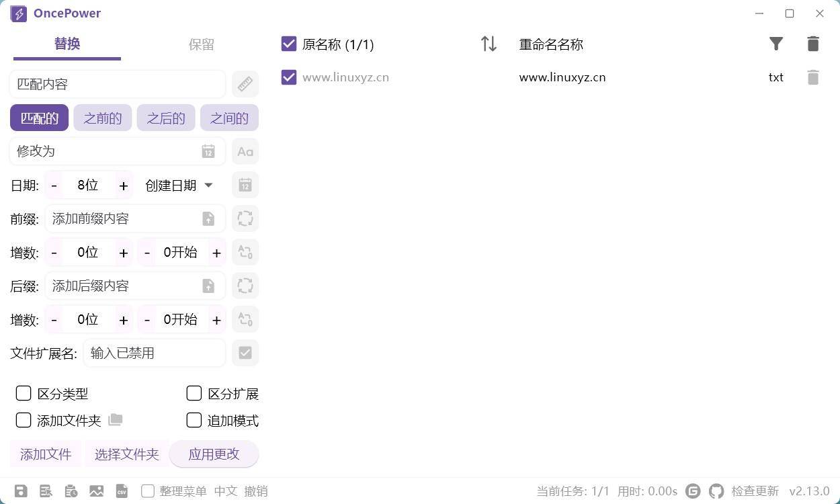The image size is (840, 504).
Task: Enable the 区分扩展 checkbox
Action: [194, 393]
